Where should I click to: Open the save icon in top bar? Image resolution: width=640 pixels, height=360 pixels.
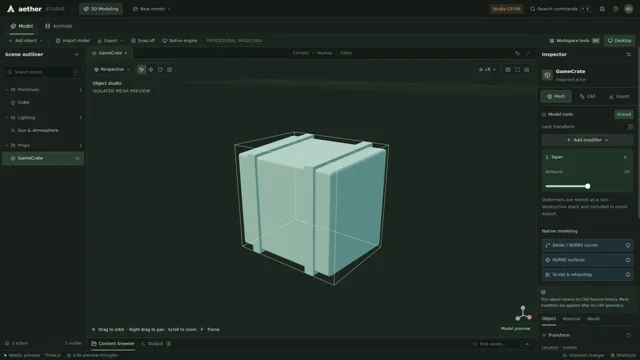click(x=602, y=9)
